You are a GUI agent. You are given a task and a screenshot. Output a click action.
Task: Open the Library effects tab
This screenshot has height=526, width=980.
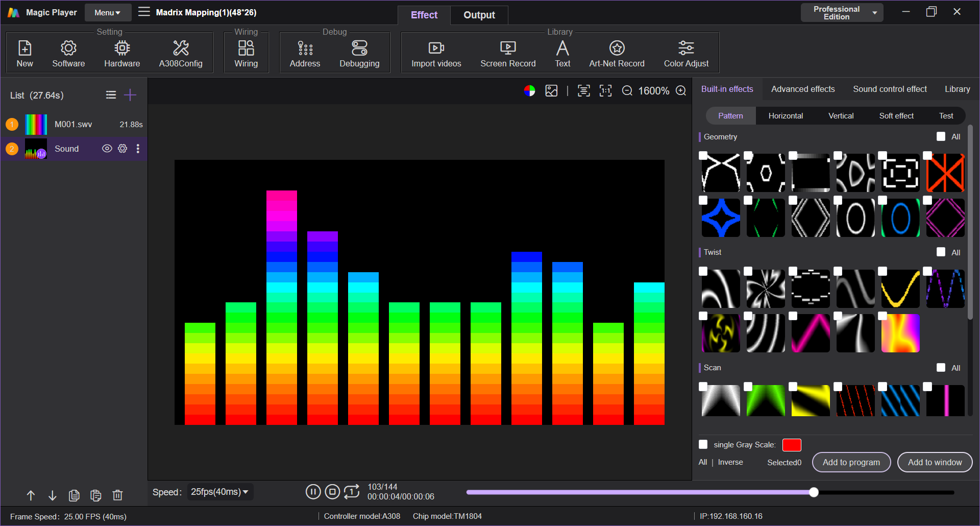coord(957,89)
